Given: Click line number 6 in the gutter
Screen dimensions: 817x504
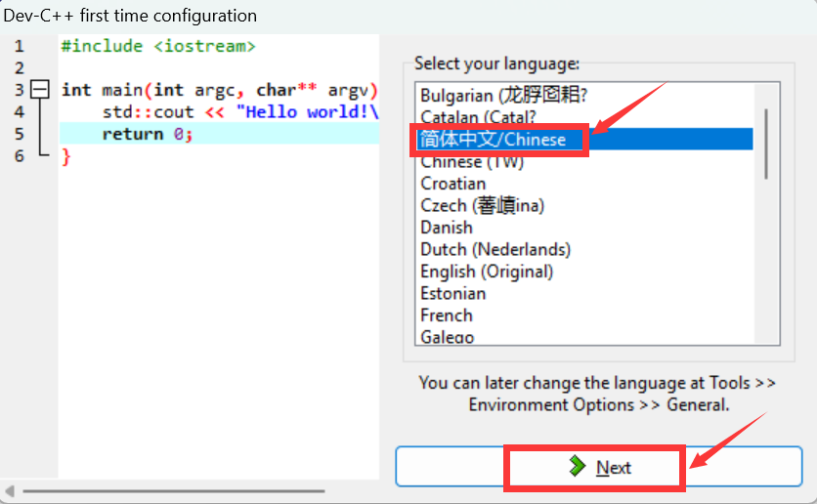Looking at the screenshot, I should (20, 155).
